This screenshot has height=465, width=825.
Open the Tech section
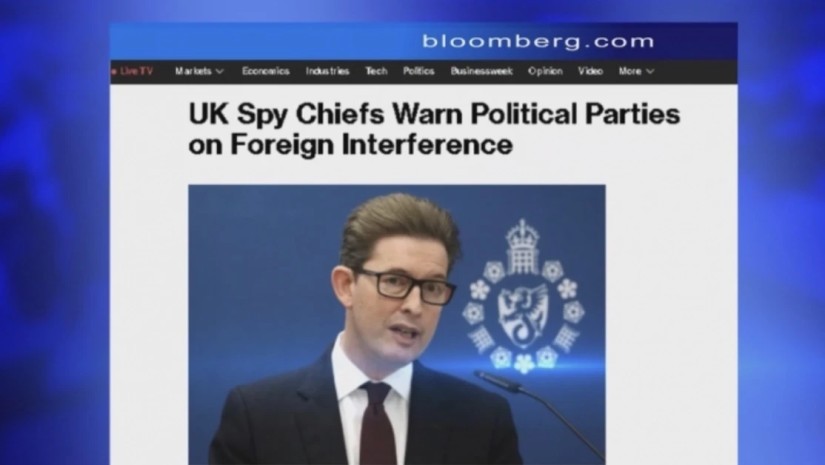(376, 71)
